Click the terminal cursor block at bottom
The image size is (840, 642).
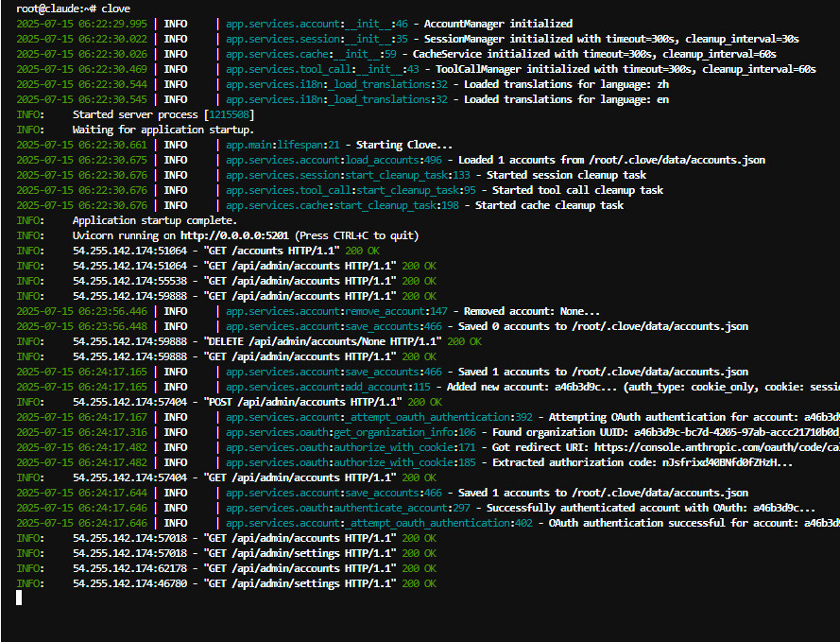point(19,598)
